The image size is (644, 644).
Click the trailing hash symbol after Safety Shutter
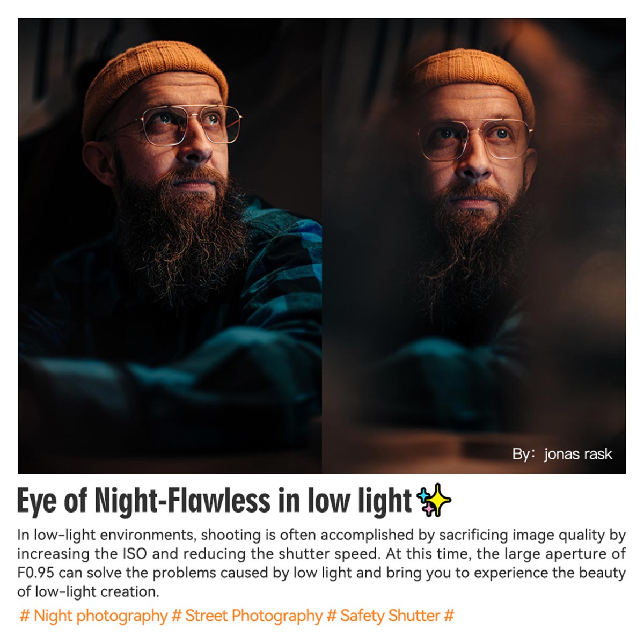pos(449,616)
